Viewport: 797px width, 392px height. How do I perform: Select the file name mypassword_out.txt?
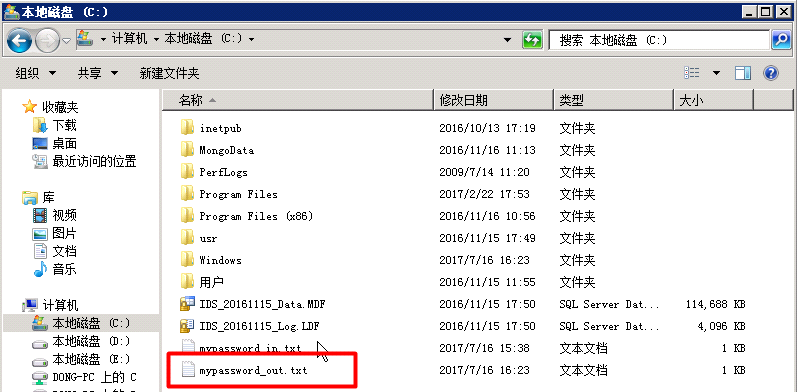[253, 371]
